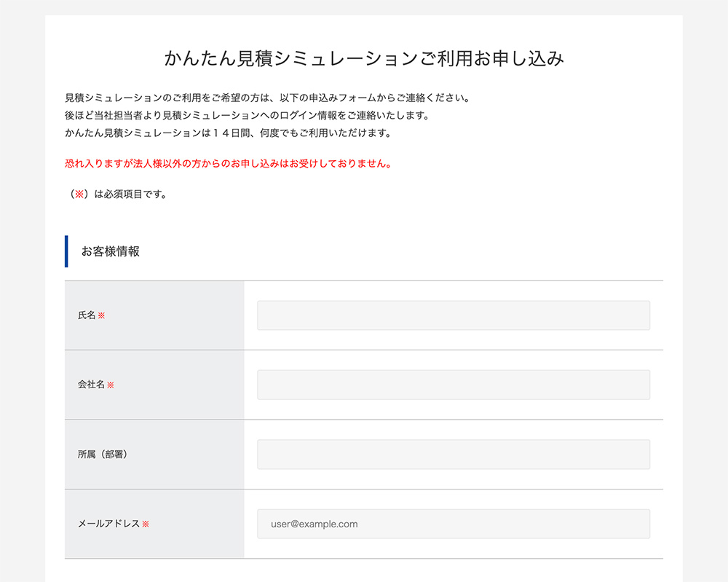Image resolution: width=728 pixels, height=582 pixels.
Task: Click the 氏名 name input field
Action: point(452,315)
